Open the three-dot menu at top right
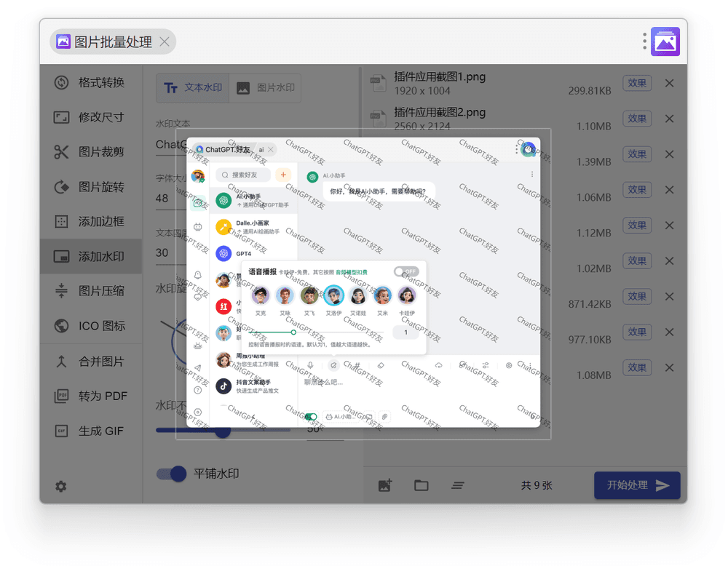Screen dimensions: 728x566 click(x=644, y=41)
